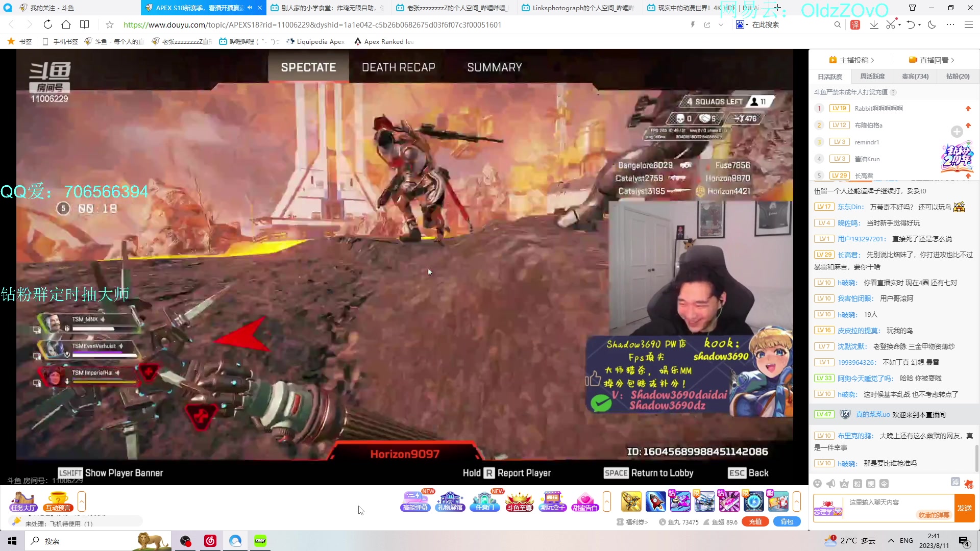Open NetEase Cloud Music from taskbar
Image resolution: width=980 pixels, height=551 pixels.
click(x=210, y=541)
